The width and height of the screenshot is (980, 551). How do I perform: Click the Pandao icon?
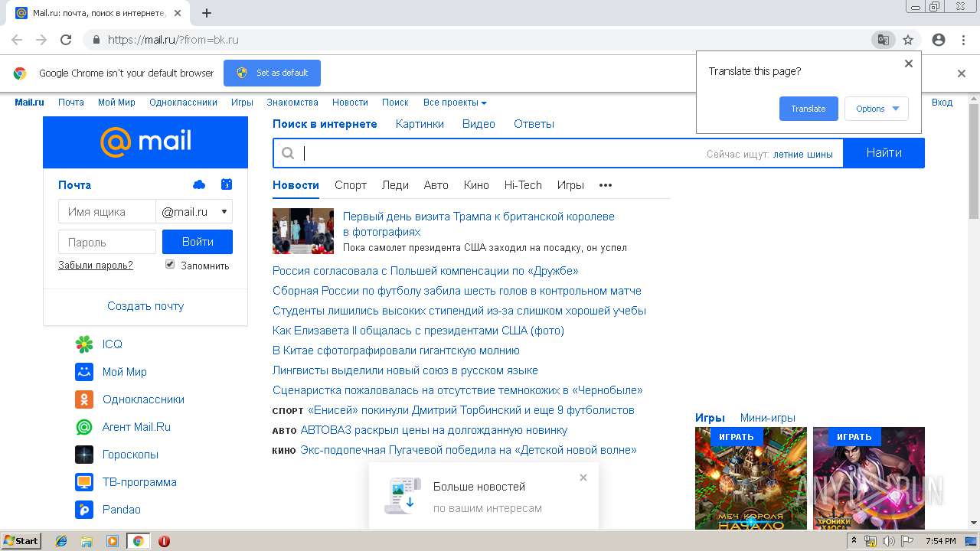click(x=84, y=510)
